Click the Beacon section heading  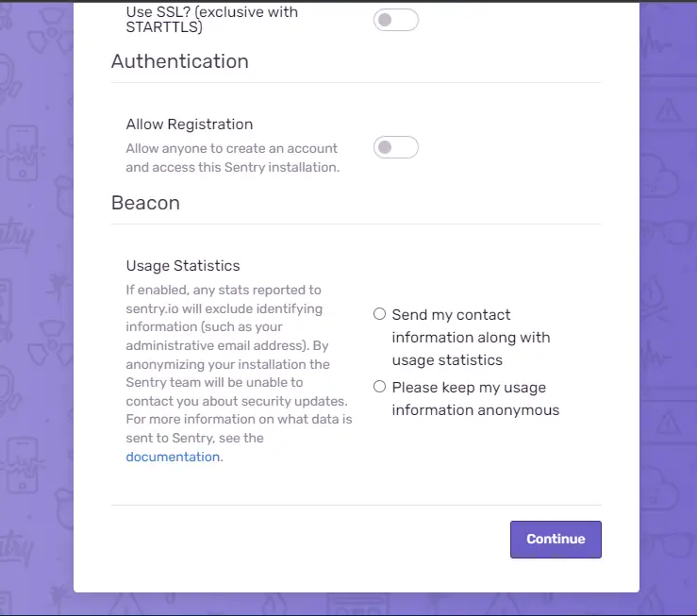[145, 203]
